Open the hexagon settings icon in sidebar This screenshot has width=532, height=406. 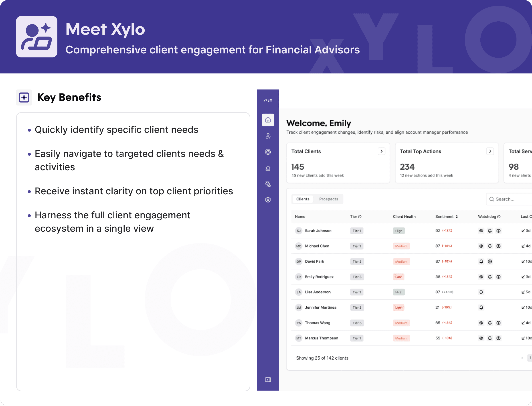(x=268, y=200)
